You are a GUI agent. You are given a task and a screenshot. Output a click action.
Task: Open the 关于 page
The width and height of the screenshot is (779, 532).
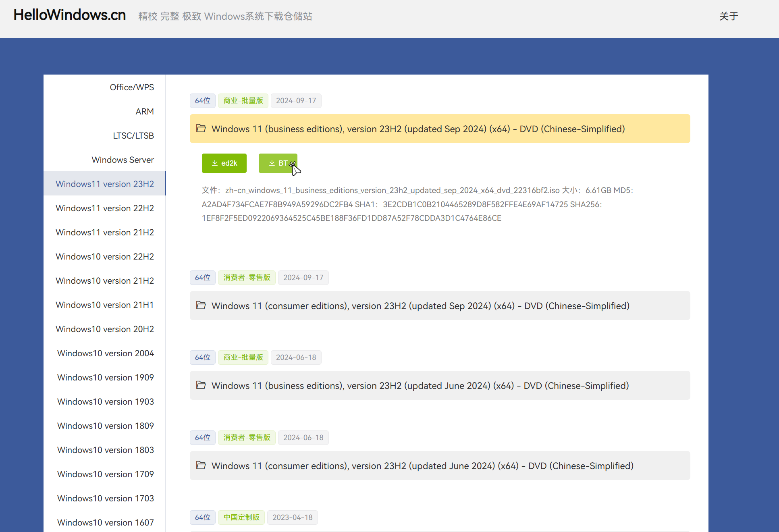click(x=729, y=16)
